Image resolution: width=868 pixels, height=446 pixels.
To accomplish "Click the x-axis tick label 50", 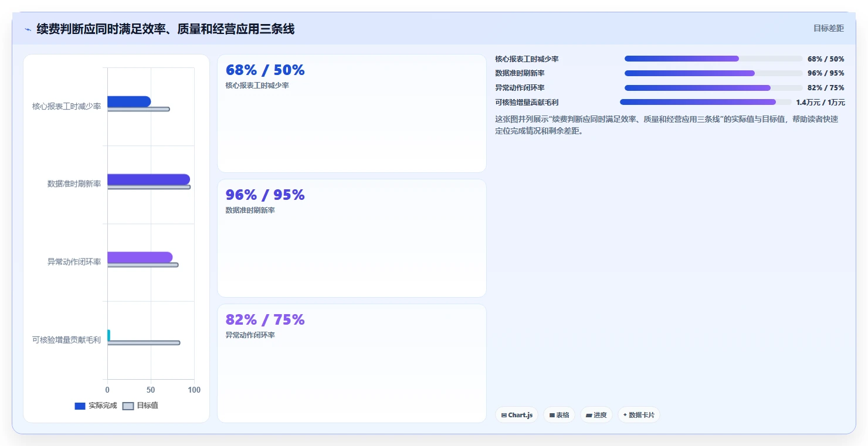I will point(151,390).
